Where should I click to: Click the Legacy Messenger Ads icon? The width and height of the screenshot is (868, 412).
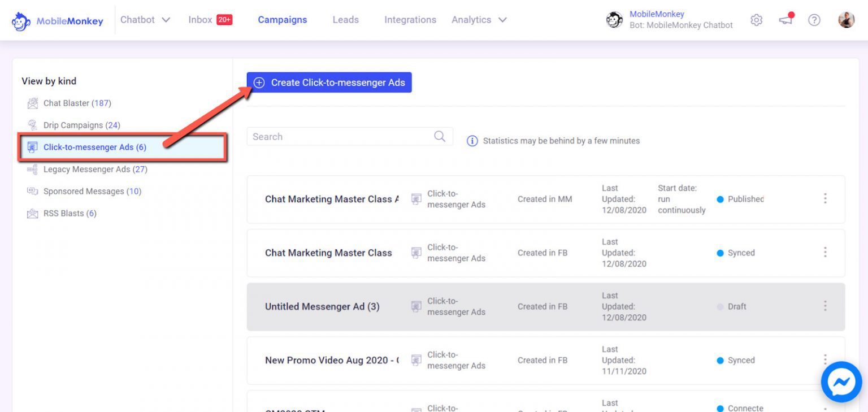point(32,169)
